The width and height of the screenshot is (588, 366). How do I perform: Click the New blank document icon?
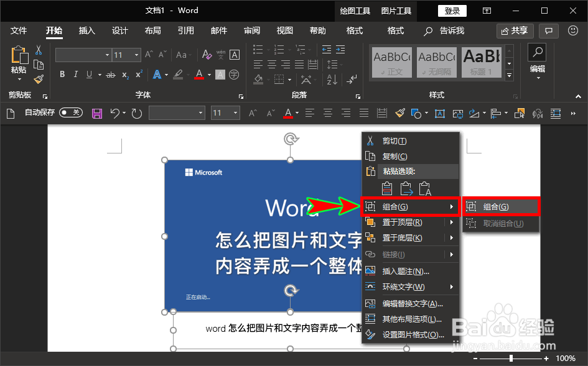click(x=11, y=113)
